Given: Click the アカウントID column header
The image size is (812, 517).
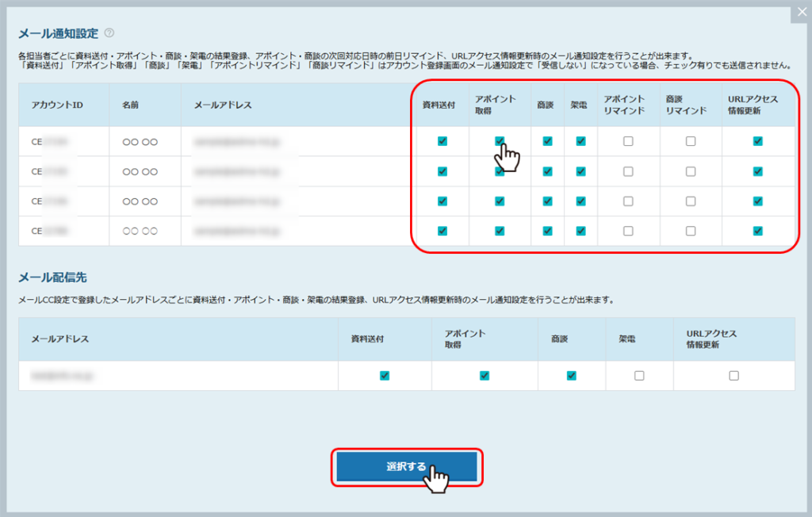Looking at the screenshot, I should pyautogui.click(x=57, y=105).
